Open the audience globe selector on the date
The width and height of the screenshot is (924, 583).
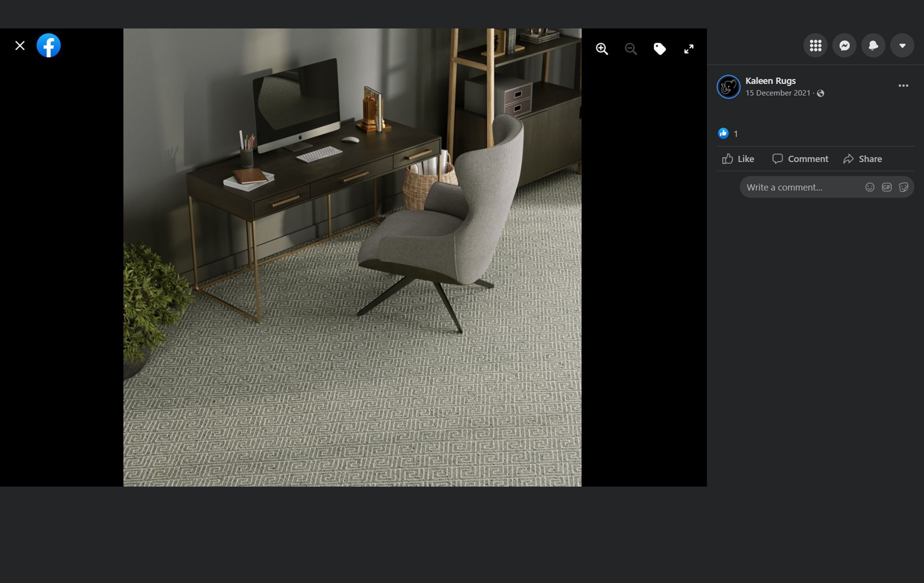(821, 93)
